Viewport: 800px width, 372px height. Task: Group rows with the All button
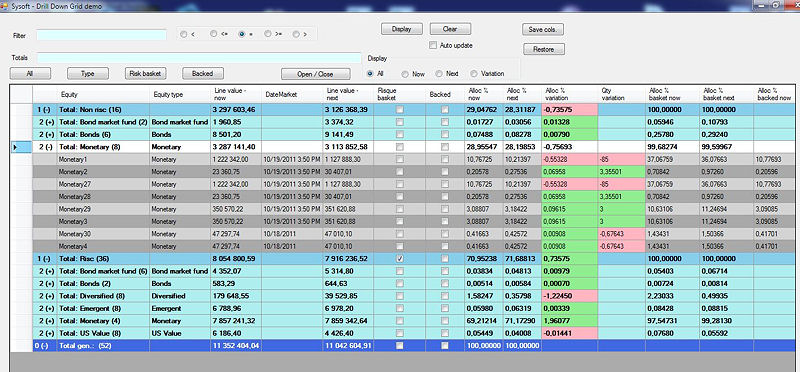(x=30, y=73)
